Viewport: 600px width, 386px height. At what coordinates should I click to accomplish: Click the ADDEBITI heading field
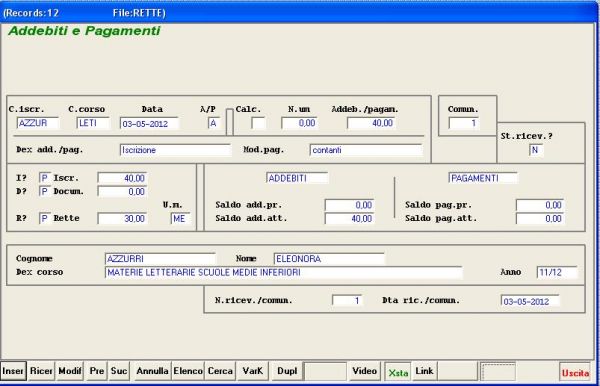pyautogui.click(x=297, y=178)
